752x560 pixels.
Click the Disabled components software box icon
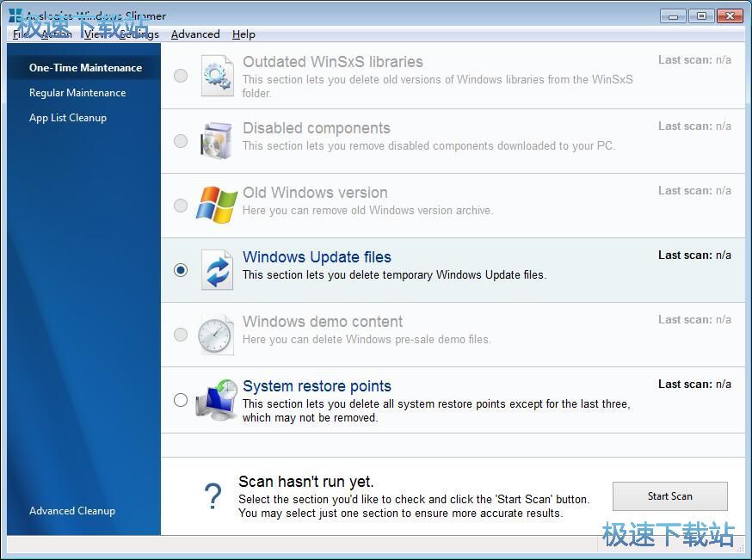pos(216,140)
